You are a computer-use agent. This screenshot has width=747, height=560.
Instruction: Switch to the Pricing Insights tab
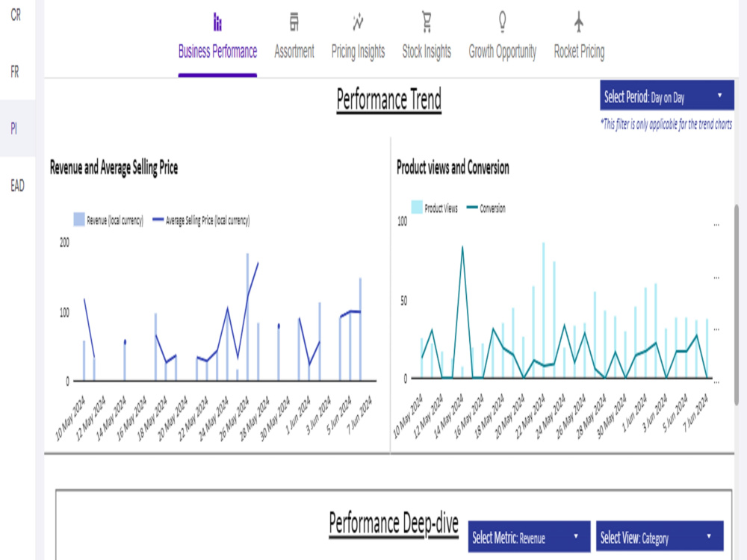(358, 43)
